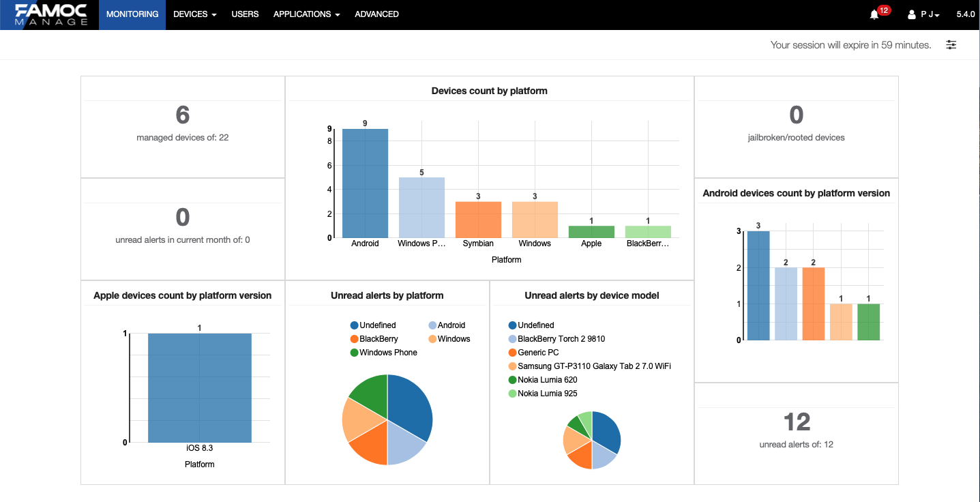
Task: Toggle Nokia Lumia 620 legend entry
Action: point(542,380)
